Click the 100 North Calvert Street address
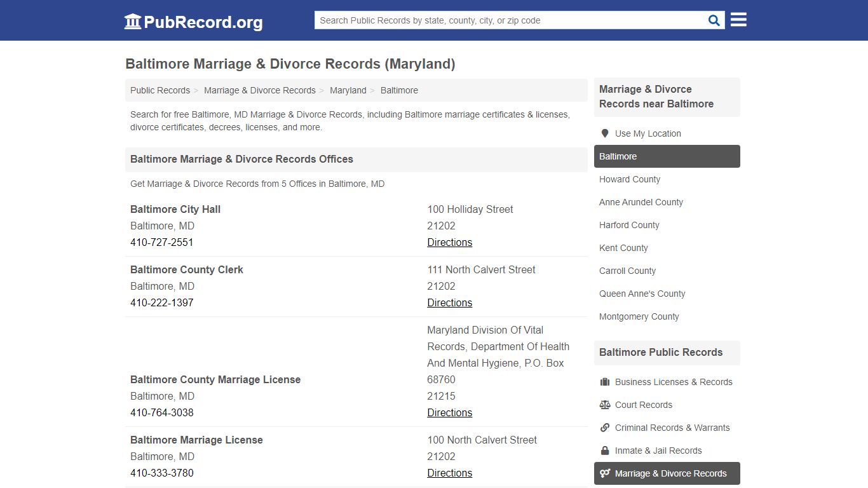 482,440
